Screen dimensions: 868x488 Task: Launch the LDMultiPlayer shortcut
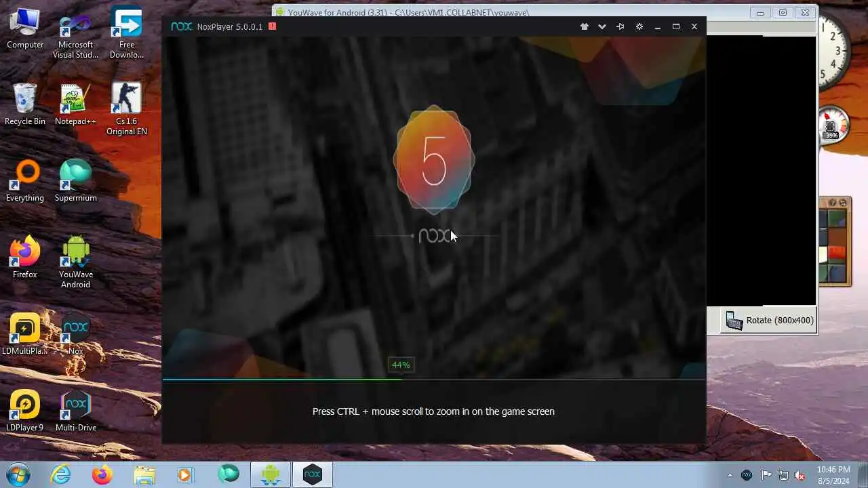pyautogui.click(x=25, y=334)
